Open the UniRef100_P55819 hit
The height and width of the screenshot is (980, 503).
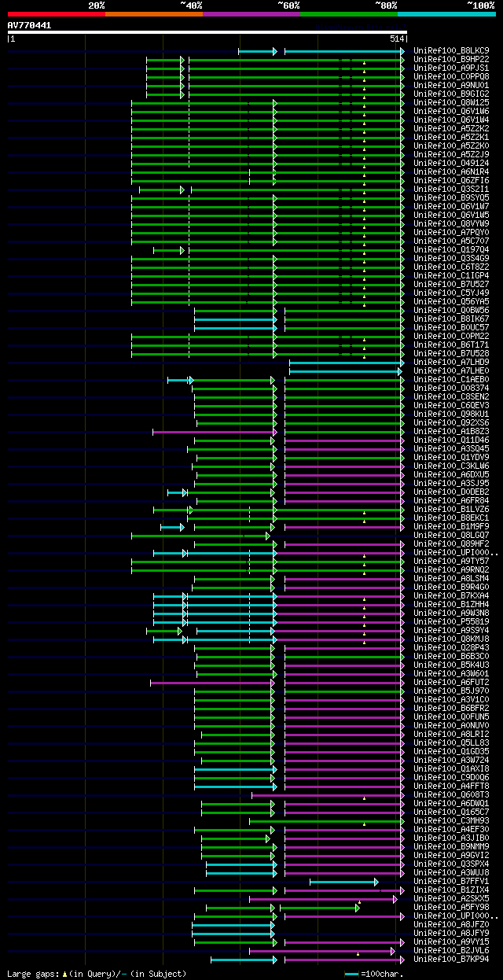tap(451, 621)
